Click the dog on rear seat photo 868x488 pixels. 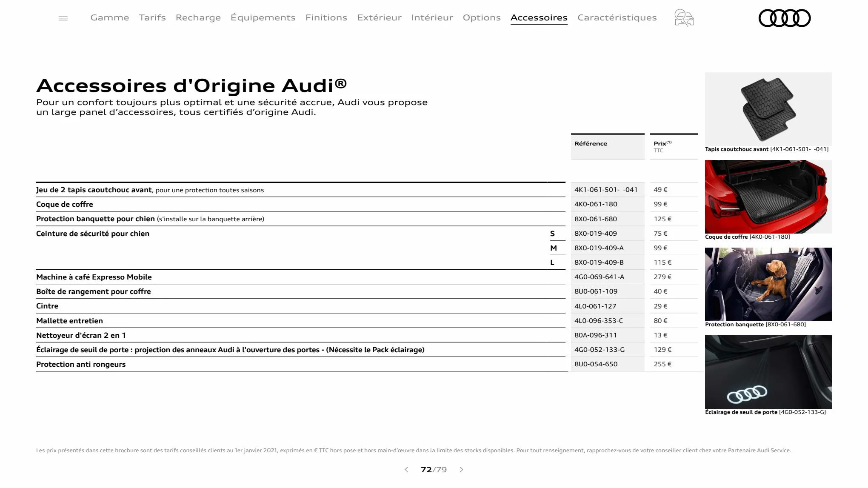[768, 284]
